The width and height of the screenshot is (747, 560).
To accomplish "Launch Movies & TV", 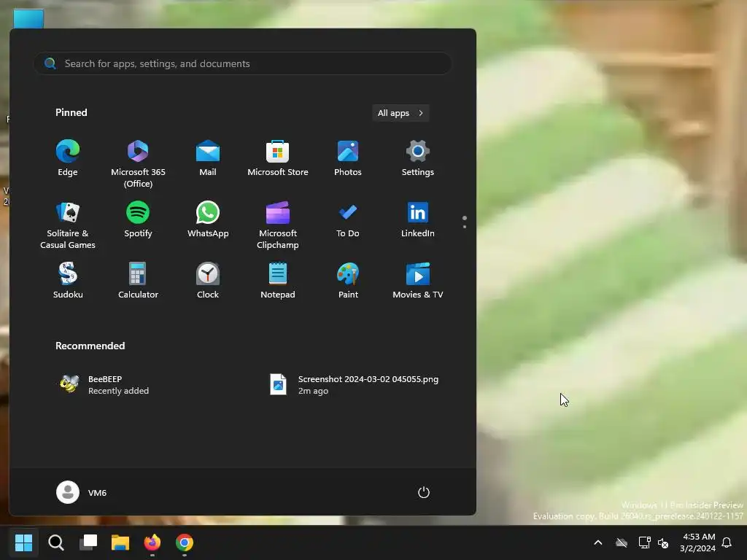I will (418, 281).
